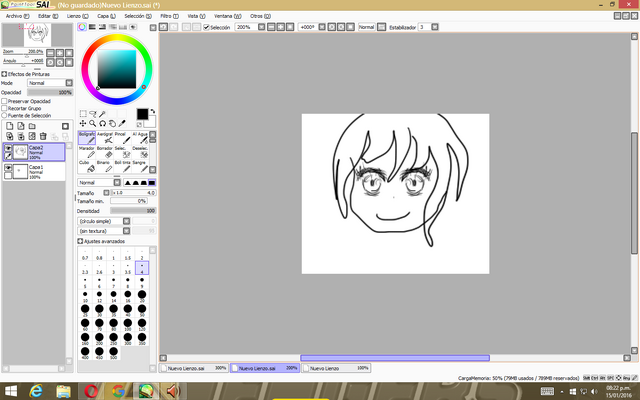Screen dimensions: 640x400
Task: Select the Bolígrafo pen tool
Action: 87,138
